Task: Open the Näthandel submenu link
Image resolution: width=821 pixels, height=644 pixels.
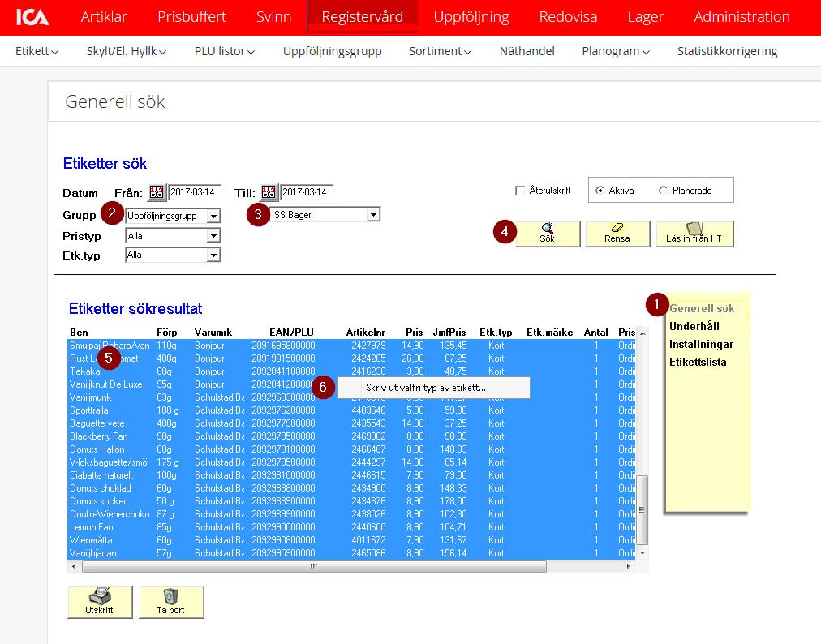Action: tap(527, 51)
